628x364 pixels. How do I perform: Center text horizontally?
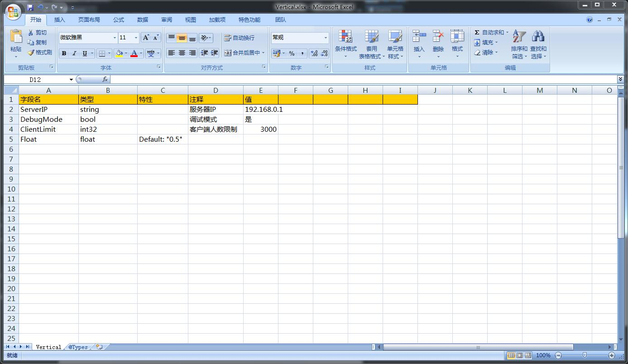coord(182,53)
